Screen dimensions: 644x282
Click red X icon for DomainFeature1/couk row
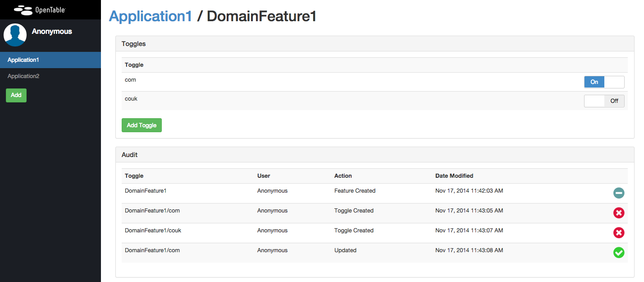coord(619,233)
